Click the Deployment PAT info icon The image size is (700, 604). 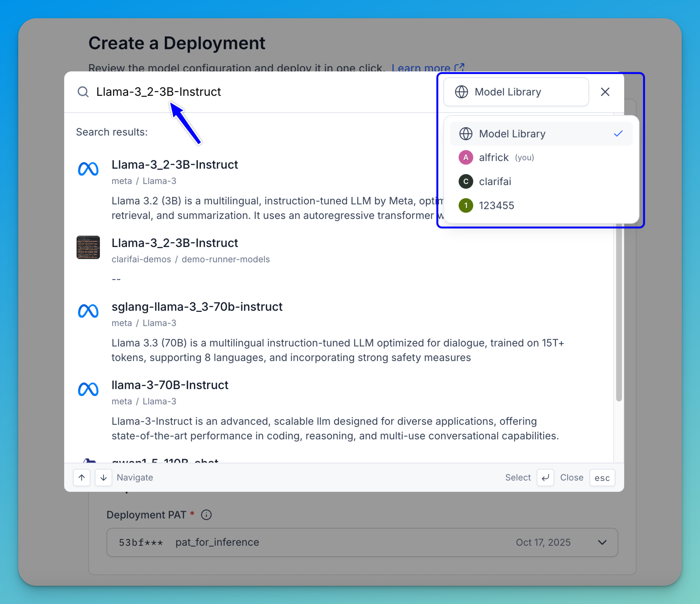pyautogui.click(x=206, y=515)
